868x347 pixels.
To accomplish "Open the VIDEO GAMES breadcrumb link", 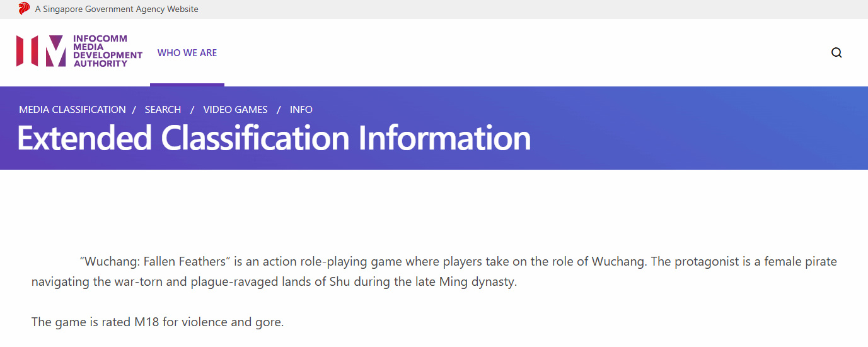I will click(235, 110).
